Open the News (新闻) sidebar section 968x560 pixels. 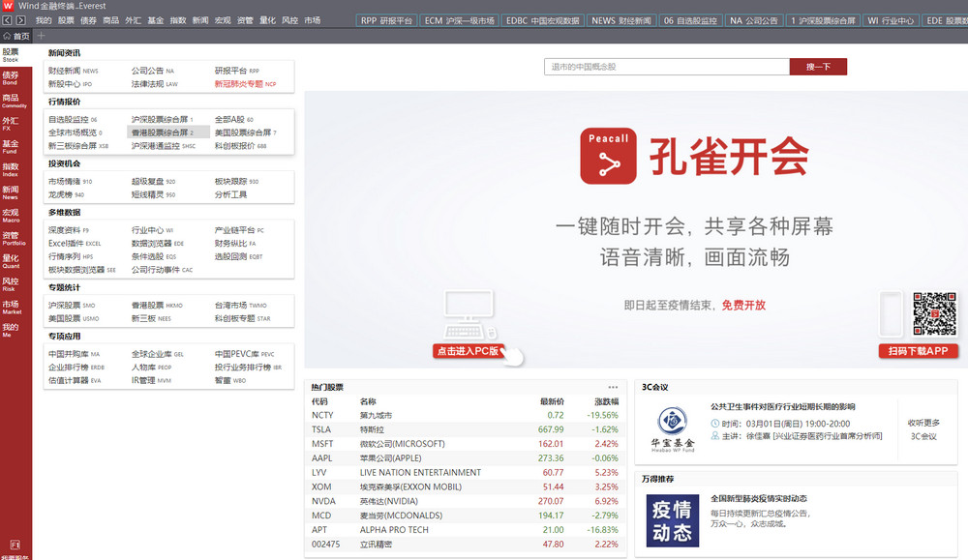click(11, 192)
